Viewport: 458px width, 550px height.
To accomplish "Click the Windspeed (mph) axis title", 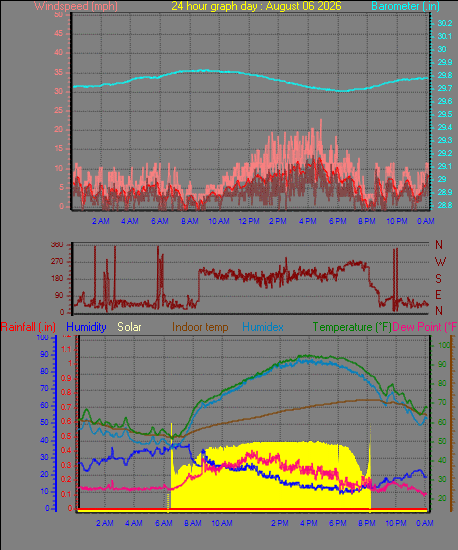I will [x=76, y=6].
